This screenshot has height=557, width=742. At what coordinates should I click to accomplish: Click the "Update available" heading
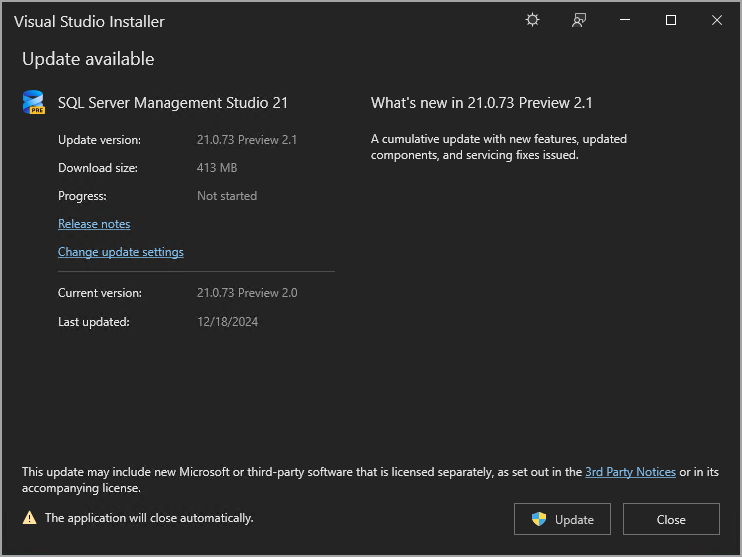88,59
